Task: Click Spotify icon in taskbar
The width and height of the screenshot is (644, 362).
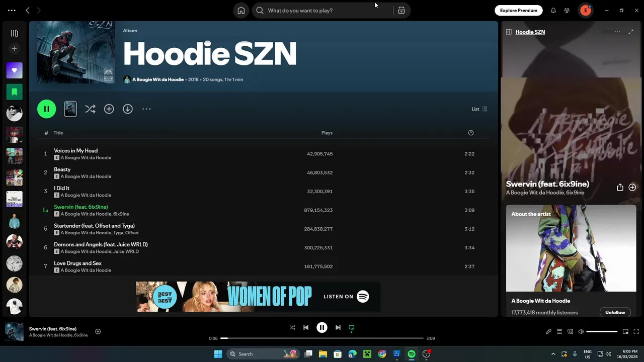Action: click(x=412, y=354)
